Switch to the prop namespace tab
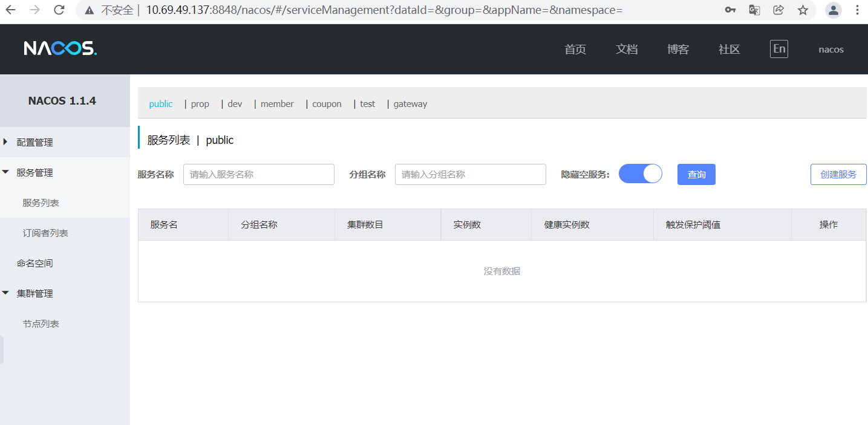The height and width of the screenshot is (425, 868). [200, 103]
